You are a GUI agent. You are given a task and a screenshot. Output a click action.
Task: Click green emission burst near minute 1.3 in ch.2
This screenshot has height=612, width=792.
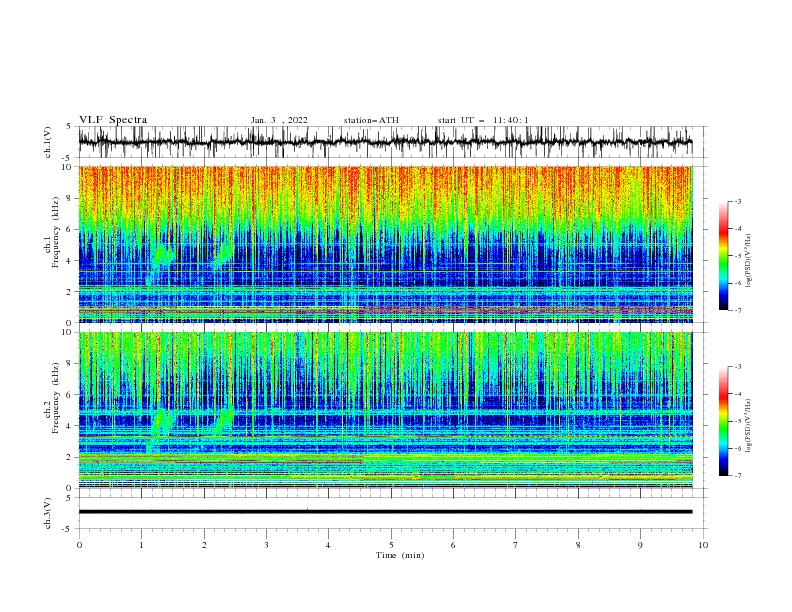tap(160, 428)
